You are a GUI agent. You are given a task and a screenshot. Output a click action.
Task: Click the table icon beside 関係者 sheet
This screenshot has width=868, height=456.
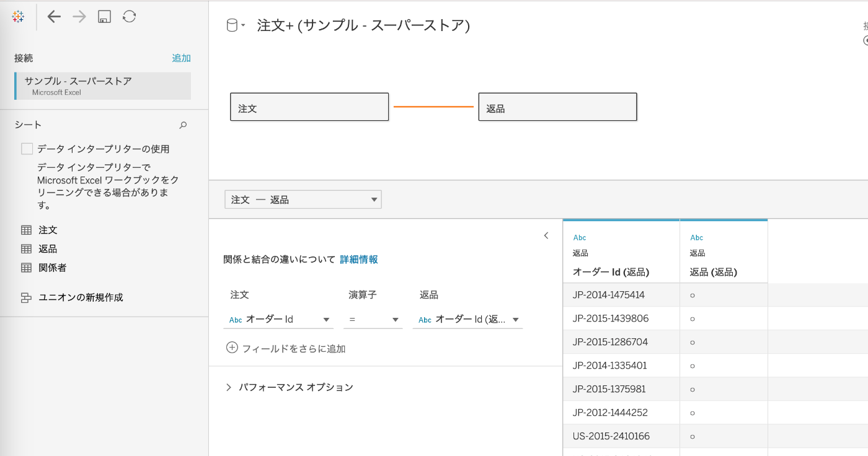tap(26, 268)
